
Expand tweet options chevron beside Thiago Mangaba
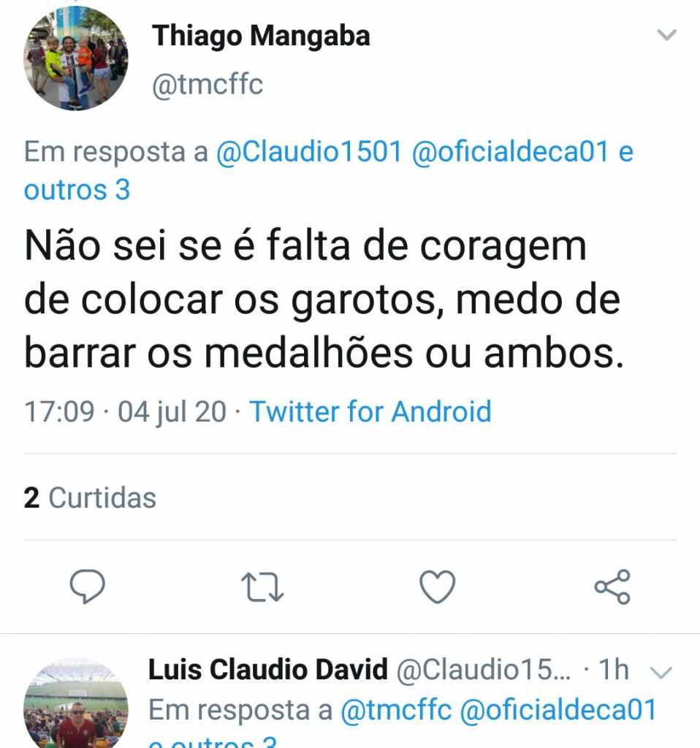(666, 35)
